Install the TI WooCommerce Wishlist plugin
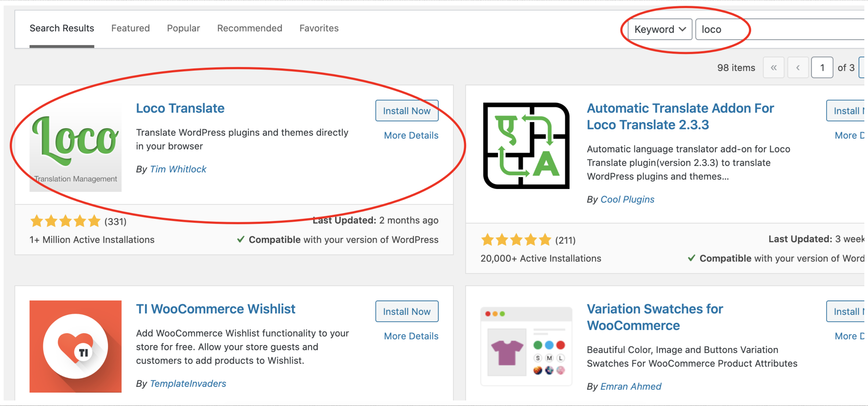The width and height of the screenshot is (868, 406). click(x=407, y=311)
